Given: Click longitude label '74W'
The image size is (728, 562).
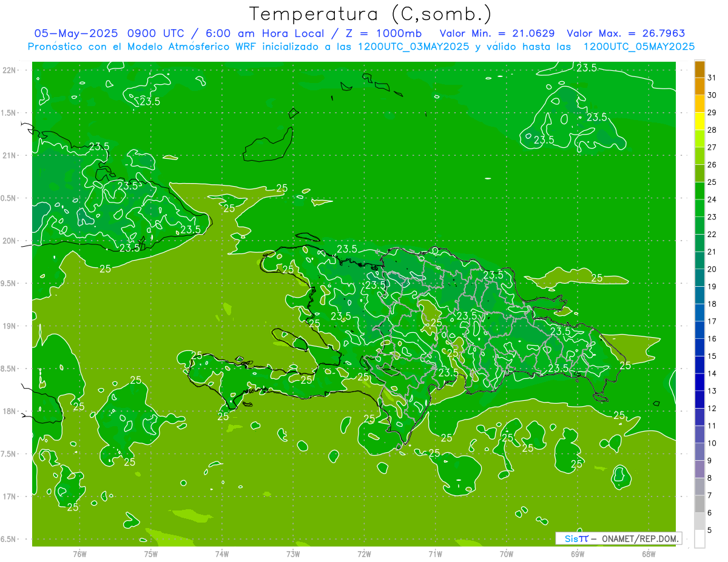Looking at the screenshot, I should [221, 554].
